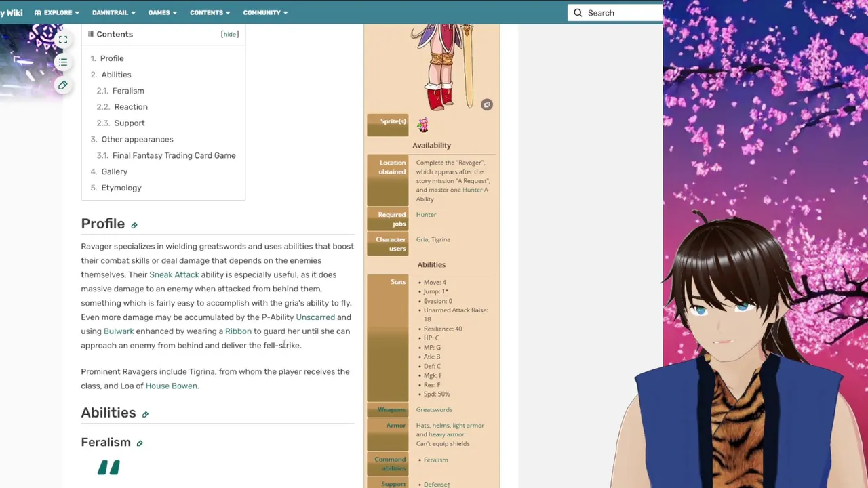868x488 pixels.
Task: Open the CONTENTS dropdown menu
Action: click(x=210, y=12)
